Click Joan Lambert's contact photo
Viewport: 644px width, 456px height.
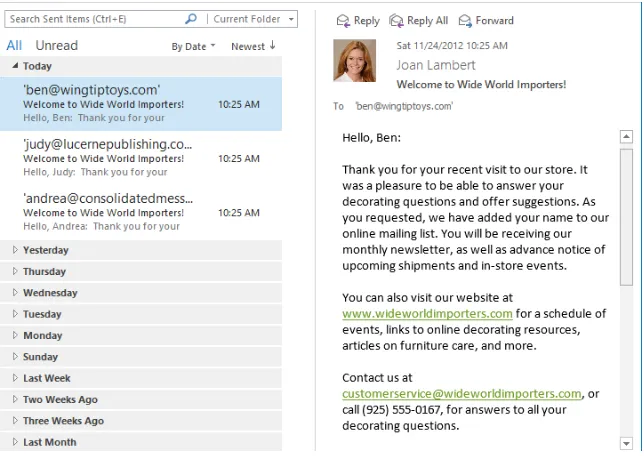click(x=354, y=60)
